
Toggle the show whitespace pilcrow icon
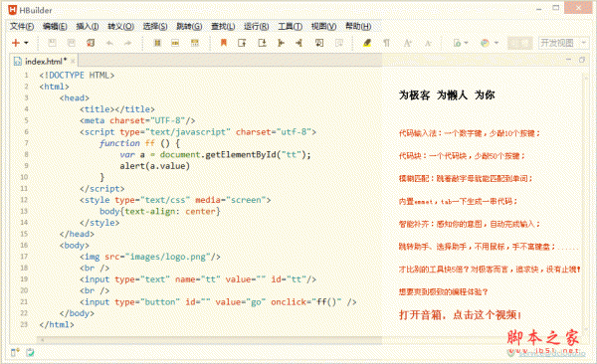click(x=386, y=43)
